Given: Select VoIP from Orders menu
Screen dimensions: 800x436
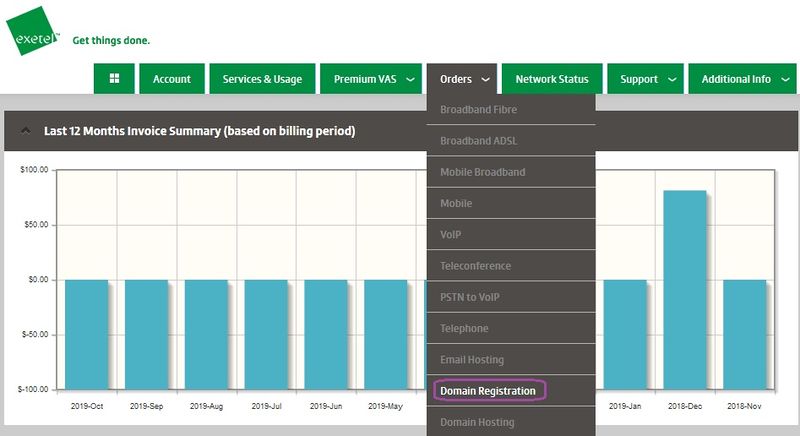Looking at the screenshot, I should coord(511,235).
